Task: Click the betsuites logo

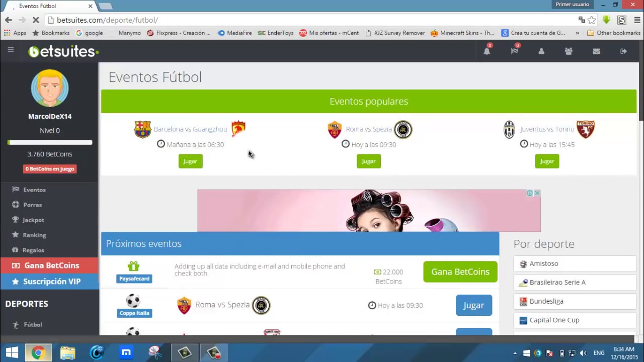Action: [63, 51]
